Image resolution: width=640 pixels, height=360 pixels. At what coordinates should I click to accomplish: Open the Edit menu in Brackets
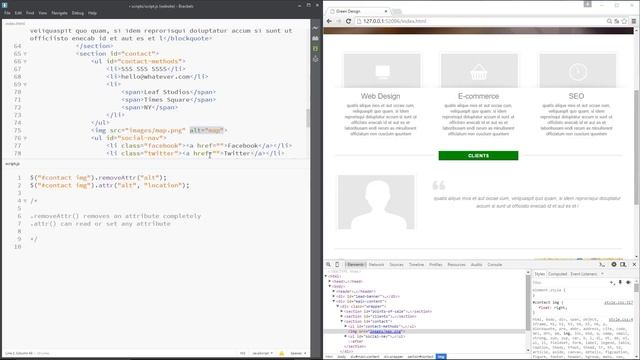(x=18, y=13)
